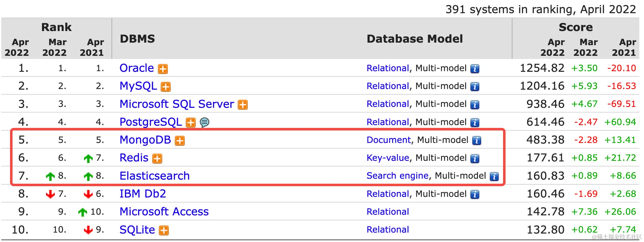644x242 pixels.
Task: Click Redis score 177.61
Action: coord(545,158)
